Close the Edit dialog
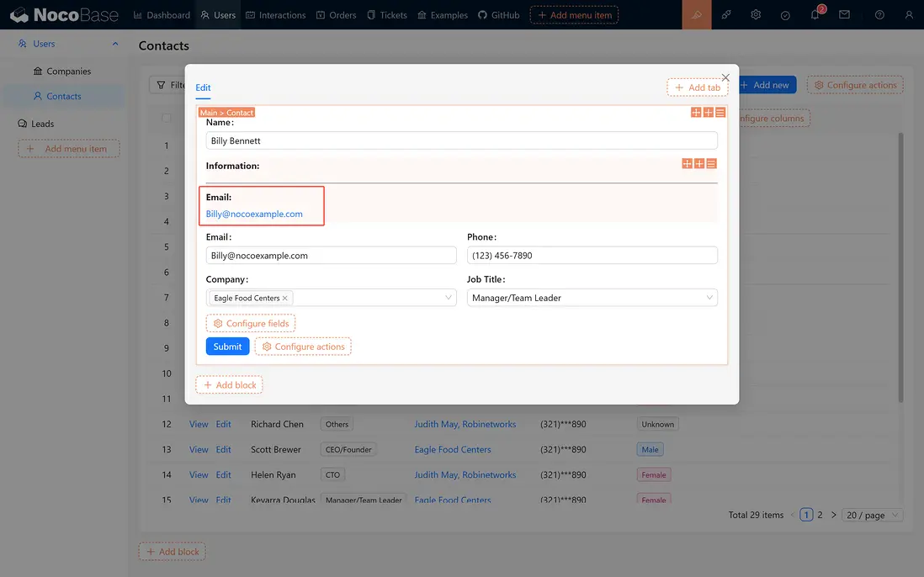 coord(725,77)
